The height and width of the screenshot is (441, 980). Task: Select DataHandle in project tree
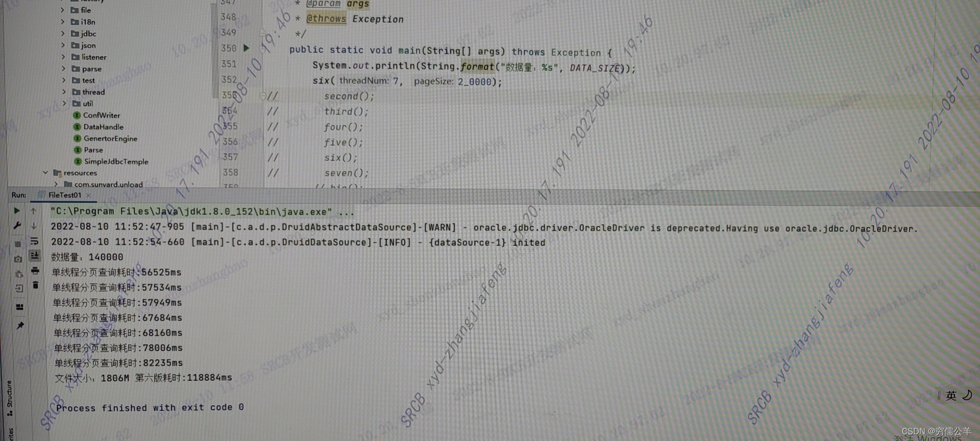103,127
